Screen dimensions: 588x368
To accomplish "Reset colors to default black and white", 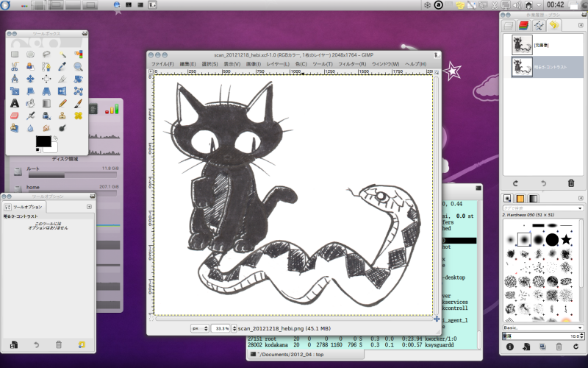I will click(38, 150).
